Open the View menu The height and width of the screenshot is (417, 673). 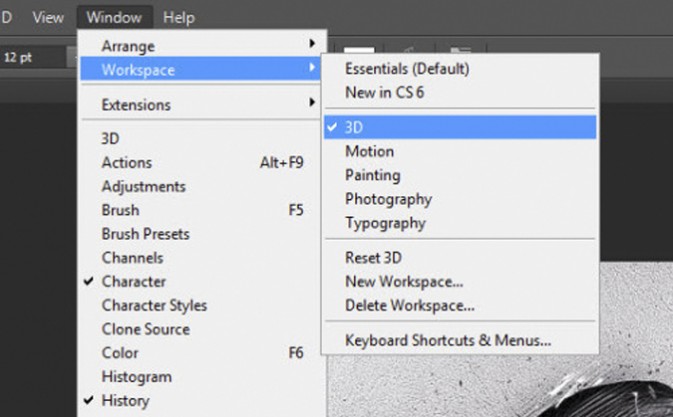[x=47, y=17]
